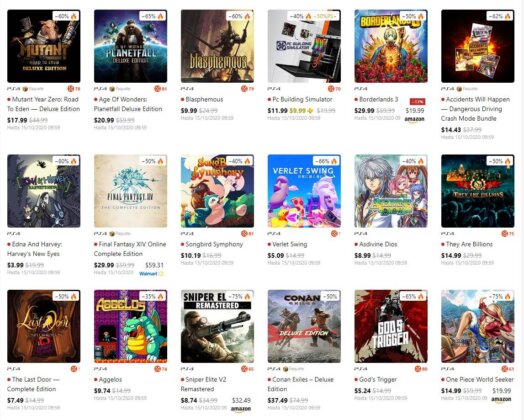Open the God's Trigger cover art

[x=391, y=326]
